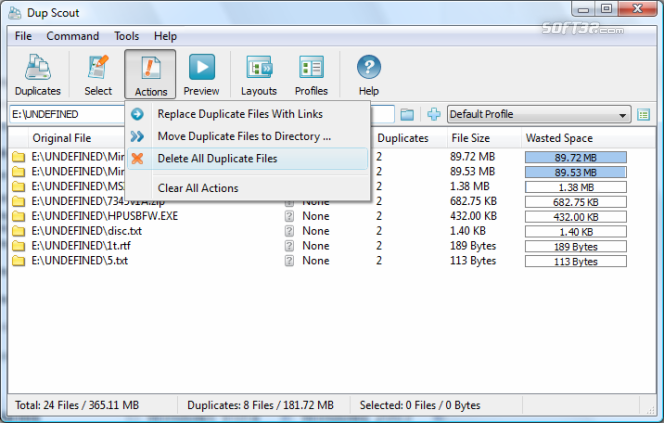Sort by Duplicates column header
The height and width of the screenshot is (423, 664).
click(x=403, y=138)
